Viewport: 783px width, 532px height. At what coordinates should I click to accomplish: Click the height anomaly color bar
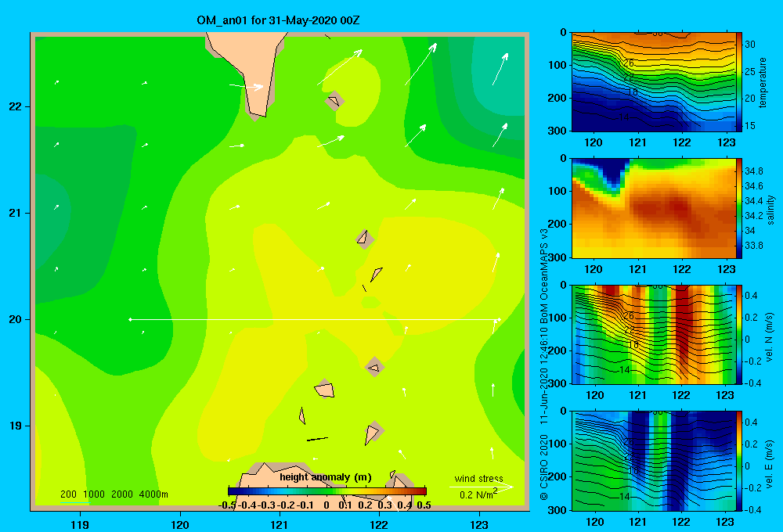tap(327, 491)
